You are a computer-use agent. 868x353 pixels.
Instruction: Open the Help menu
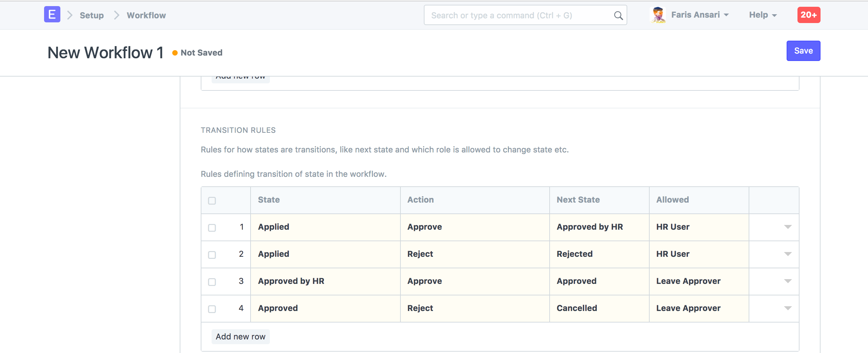click(763, 15)
